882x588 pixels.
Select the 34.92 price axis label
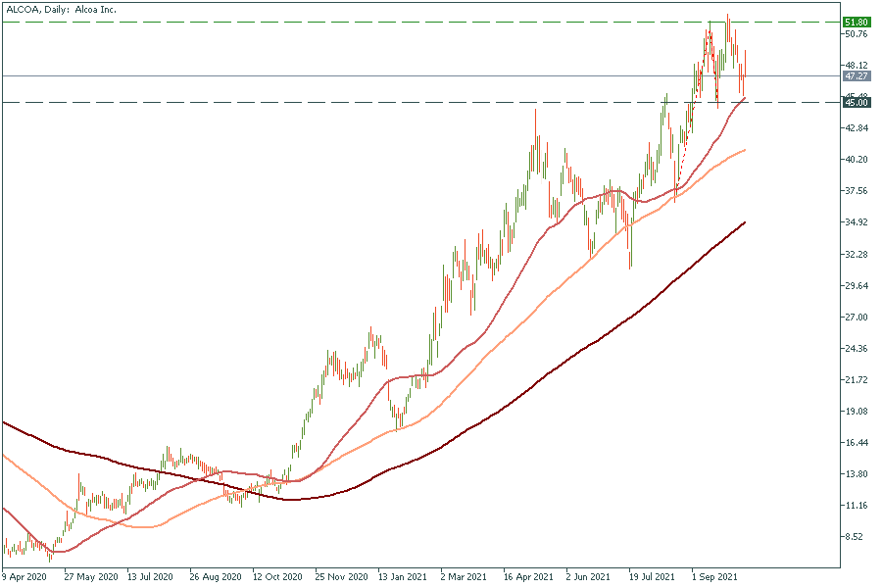(857, 223)
